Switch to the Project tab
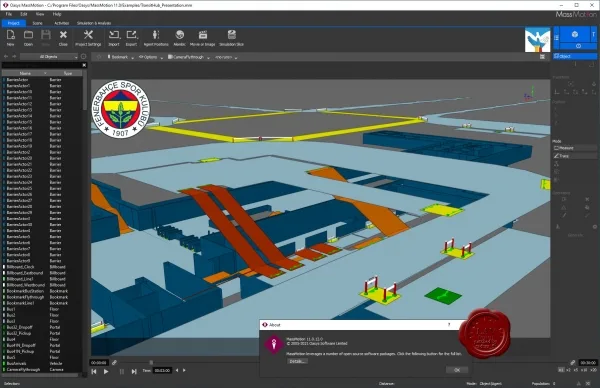Screen dimensions: 600x388 (x=14, y=23)
